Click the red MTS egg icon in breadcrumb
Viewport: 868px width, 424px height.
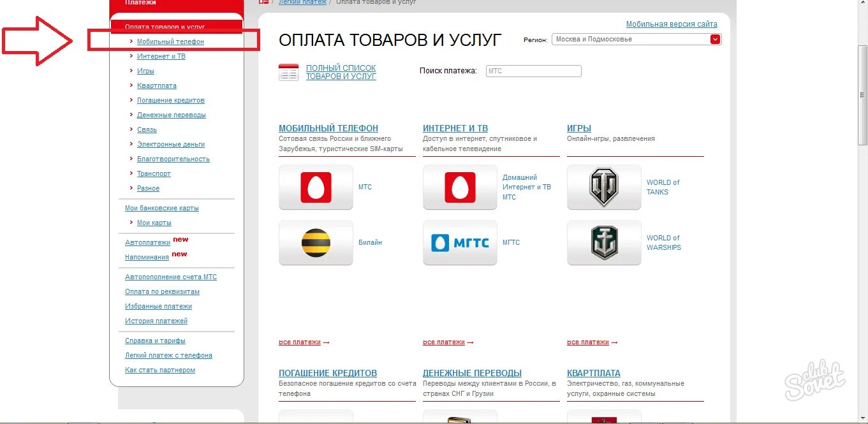263,3
